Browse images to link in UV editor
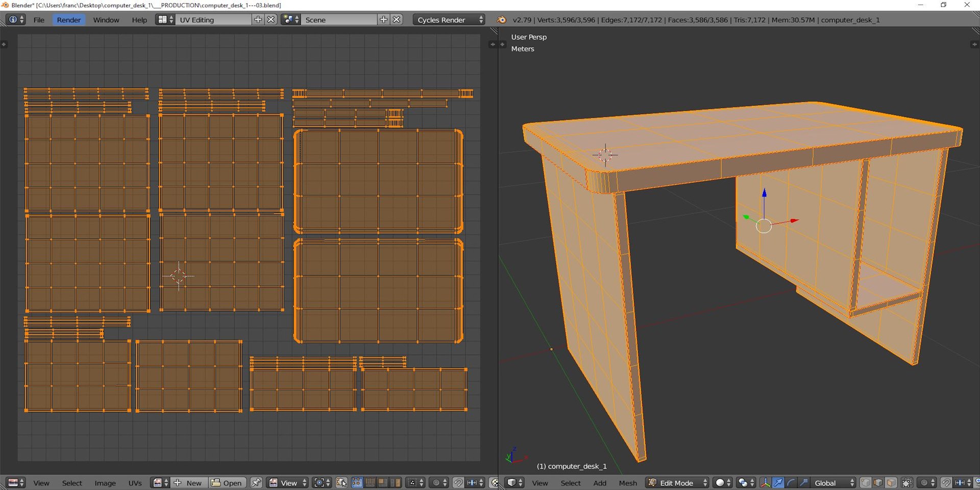Screen dimensions: 980x490 [160, 482]
